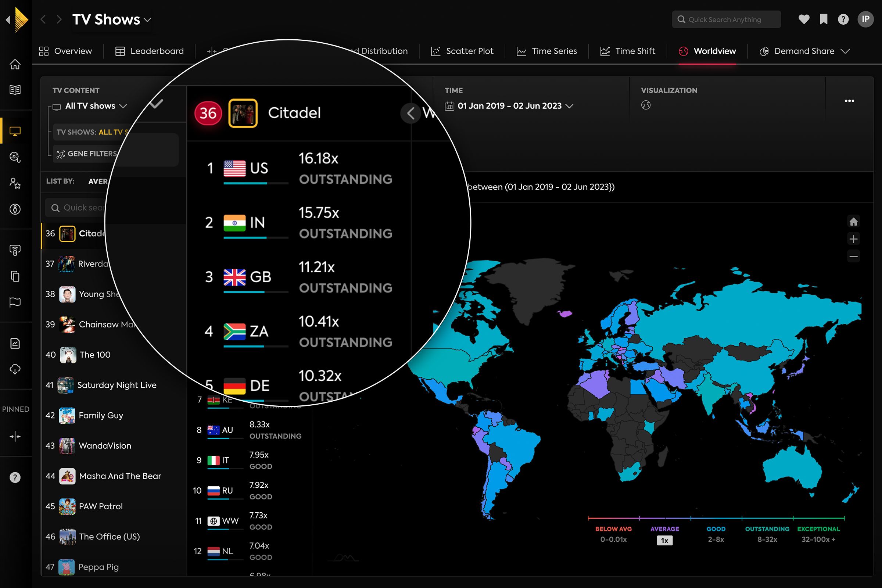
Task: Zoom in on the world map
Action: [x=853, y=239]
